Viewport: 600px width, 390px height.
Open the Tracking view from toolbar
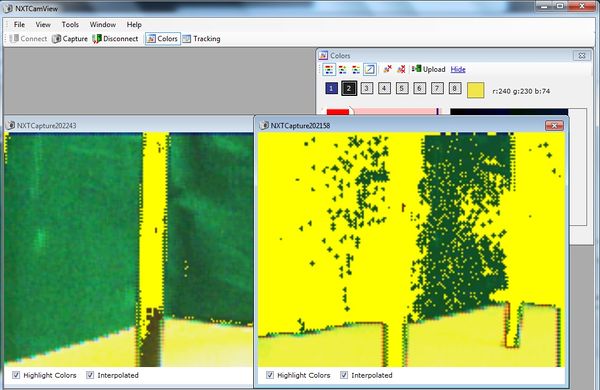tap(201, 39)
